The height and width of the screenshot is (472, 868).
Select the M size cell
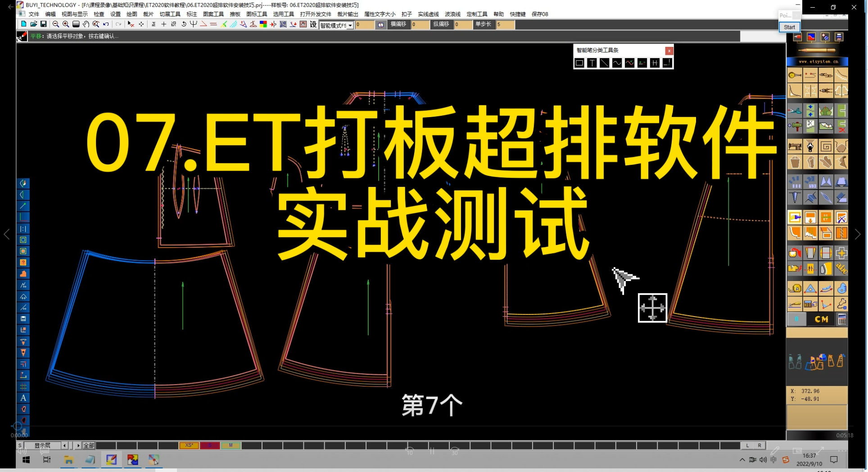231,445
